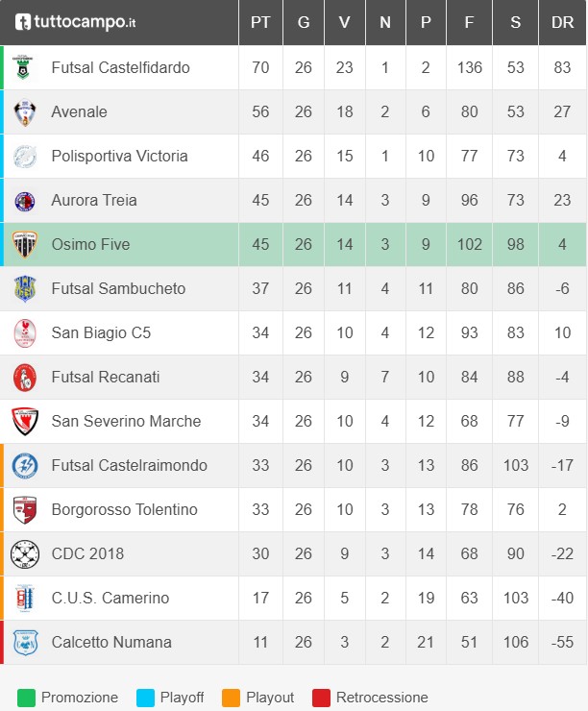The image size is (588, 711).
Task: Click the orange Playout legend swatch
Action: (231, 698)
